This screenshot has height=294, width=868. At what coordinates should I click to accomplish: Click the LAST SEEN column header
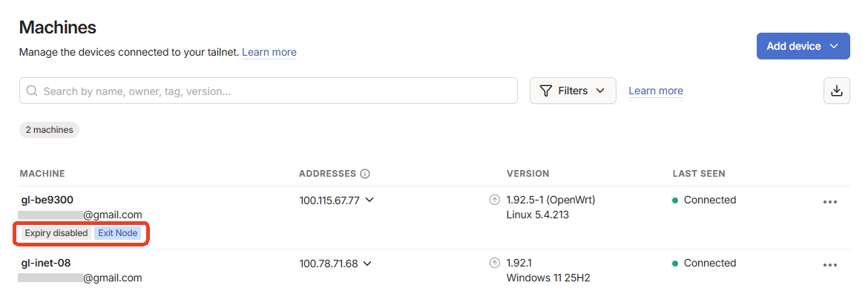(x=699, y=174)
